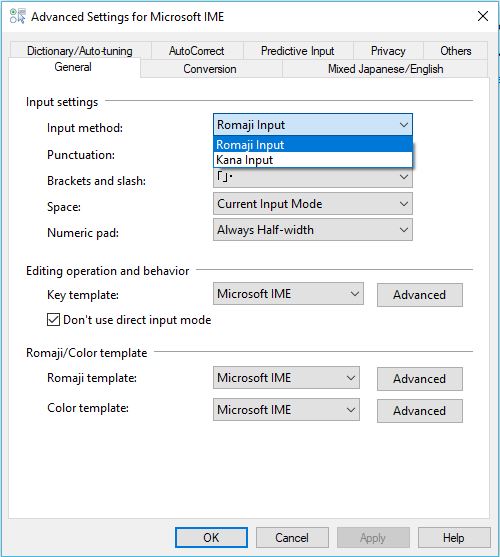The height and width of the screenshot is (557, 500).
Task: Click Advanced button next to Romaji template
Action: click(x=420, y=379)
